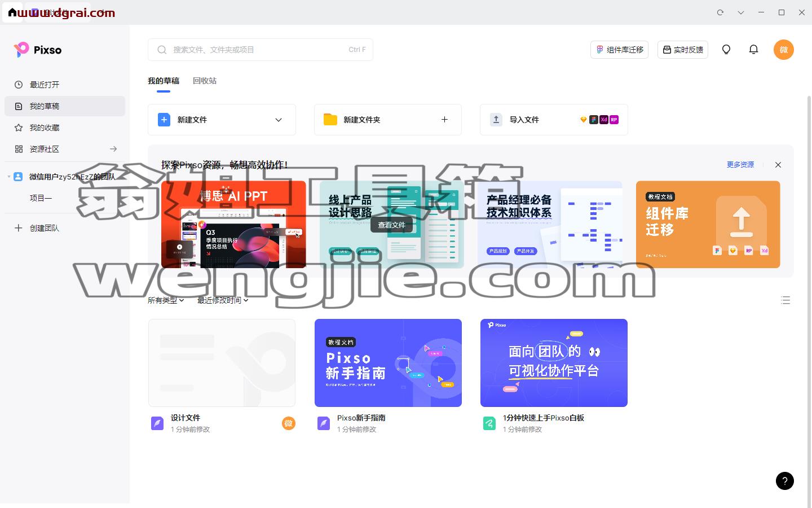Switch to list view icon
Screen dimensions: 812x508
(785, 300)
